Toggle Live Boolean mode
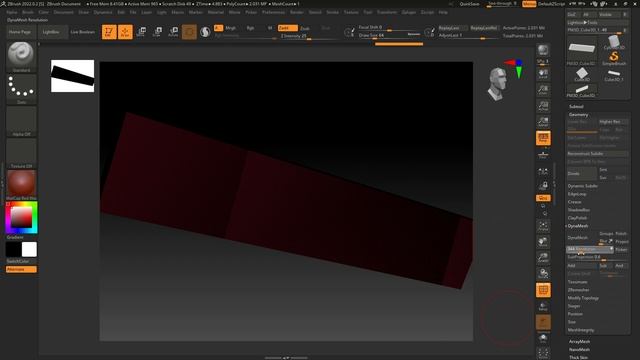Image resolution: width=640 pixels, height=360 pixels. [x=82, y=32]
